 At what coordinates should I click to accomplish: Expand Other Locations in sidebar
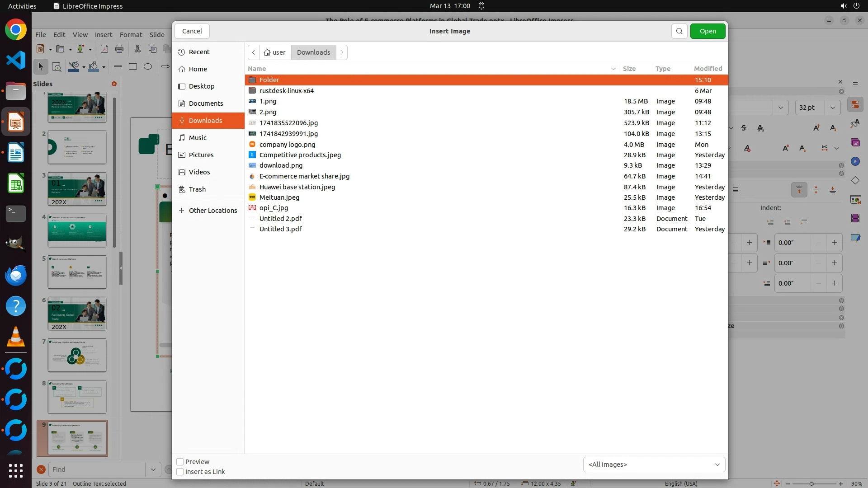click(x=212, y=211)
